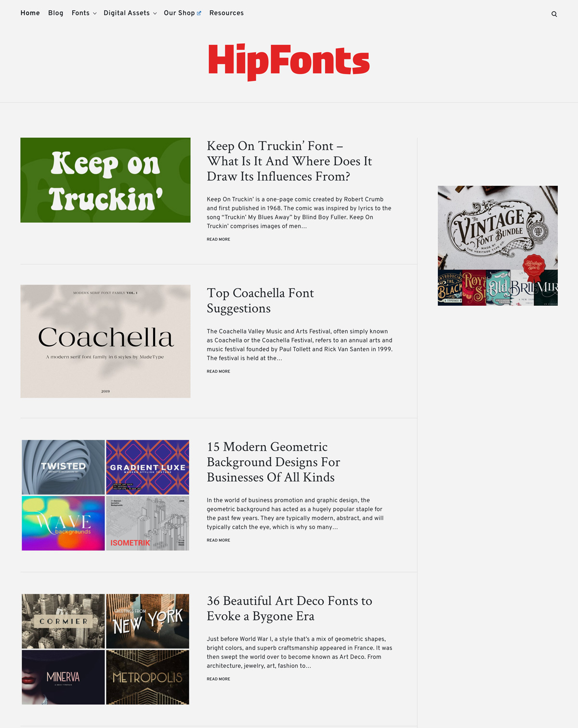The height and width of the screenshot is (728, 578).
Task: Open the green Keep on Truckin' thumbnail
Action: (x=105, y=180)
